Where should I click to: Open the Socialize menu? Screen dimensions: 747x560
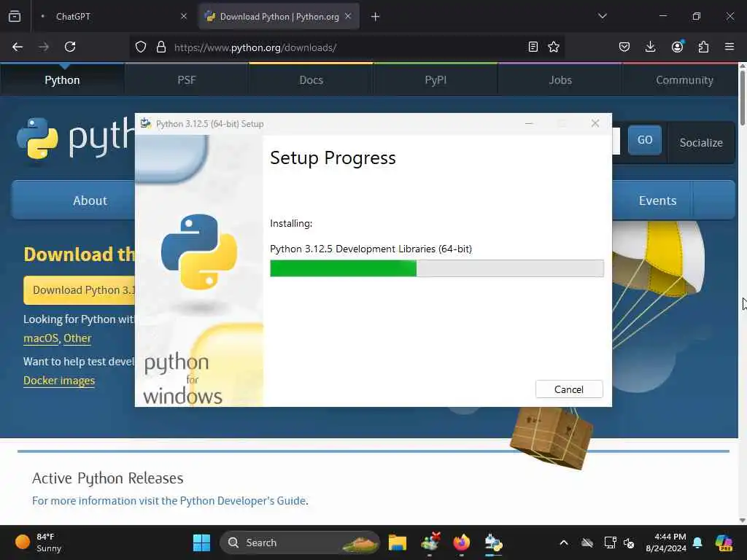coord(701,143)
